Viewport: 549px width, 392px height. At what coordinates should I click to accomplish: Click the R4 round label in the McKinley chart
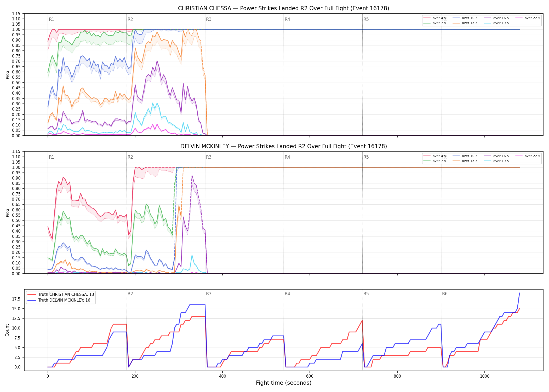click(x=287, y=157)
